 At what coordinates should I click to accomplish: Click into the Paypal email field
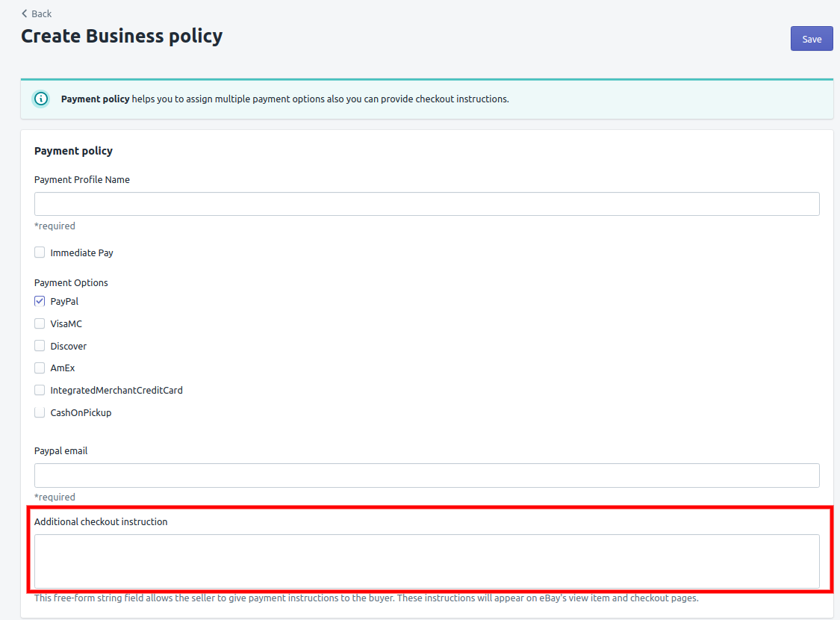point(426,475)
